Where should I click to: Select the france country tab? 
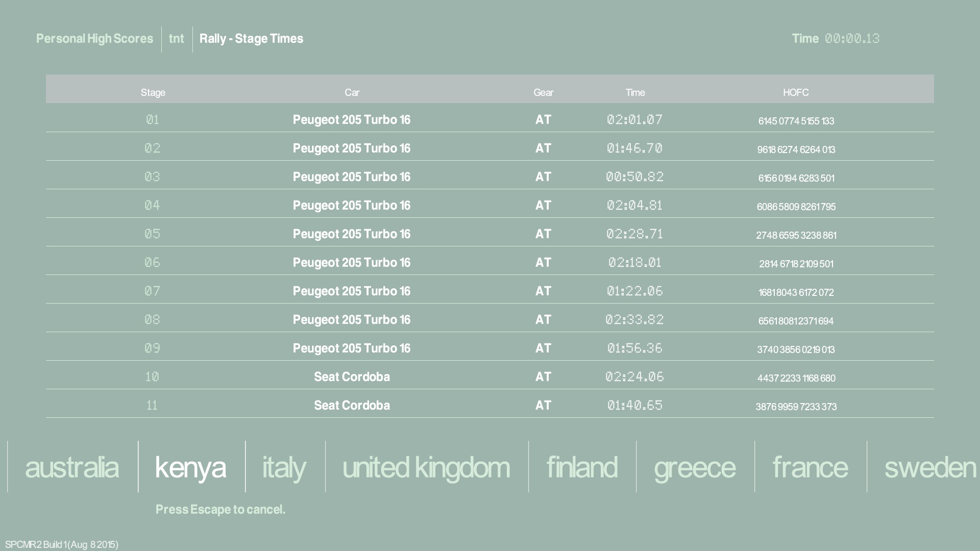click(810, 467)
